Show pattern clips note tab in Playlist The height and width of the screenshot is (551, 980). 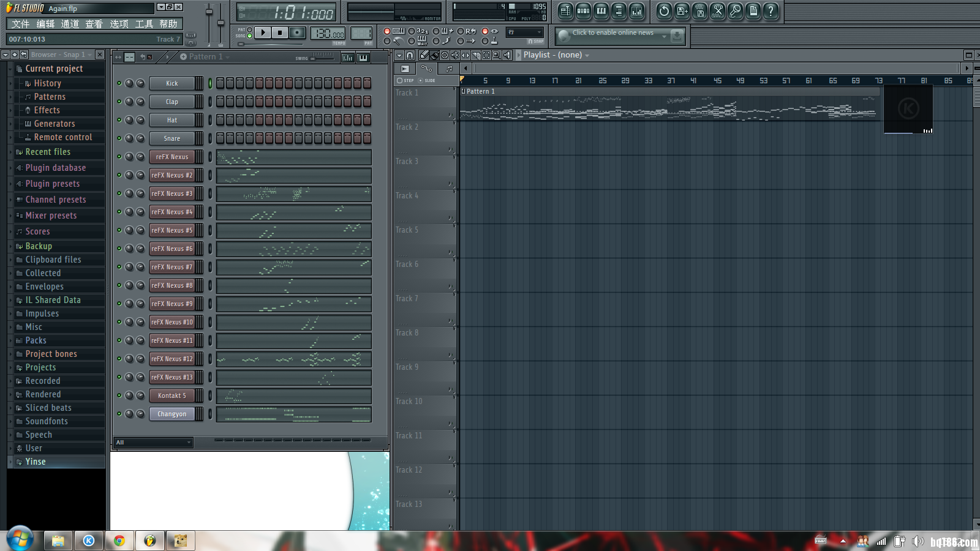pyautogui.click(x=449, y=69)
